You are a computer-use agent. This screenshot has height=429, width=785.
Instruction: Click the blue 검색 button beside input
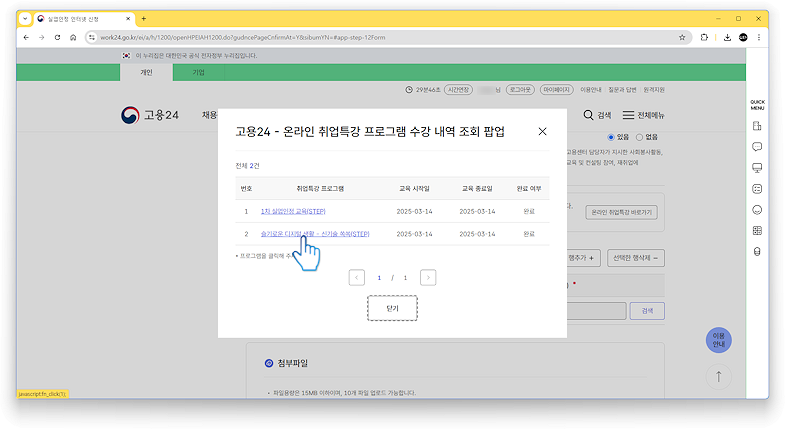(647, 311)
